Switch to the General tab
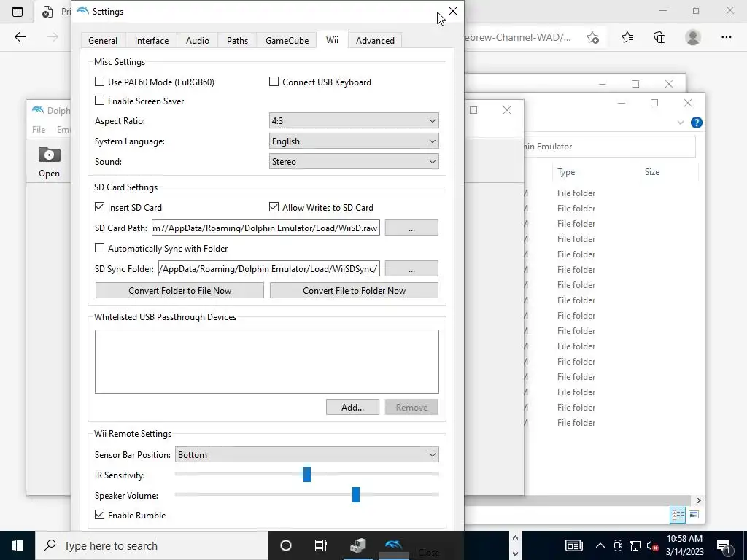Viewport: 747px width, 560px height. point(103,41)
